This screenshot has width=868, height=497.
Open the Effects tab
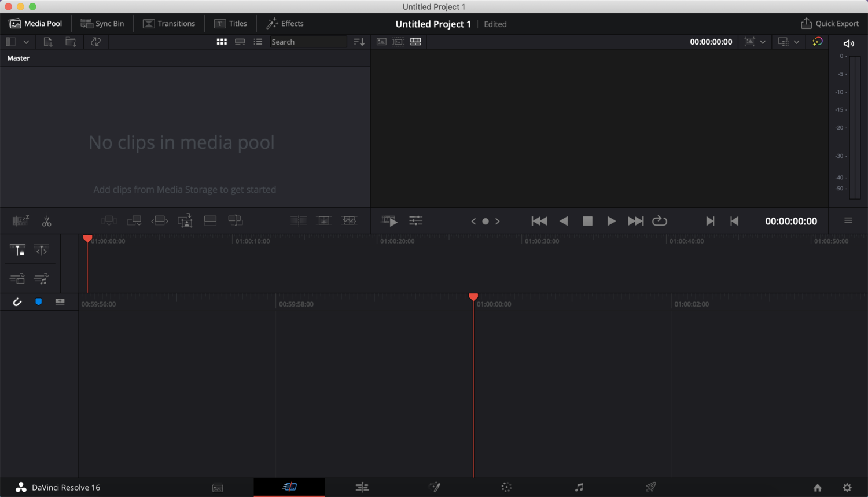285,24
